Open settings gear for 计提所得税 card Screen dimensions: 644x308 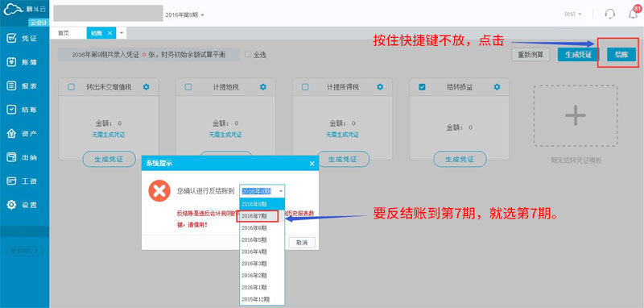pos(380,87)
